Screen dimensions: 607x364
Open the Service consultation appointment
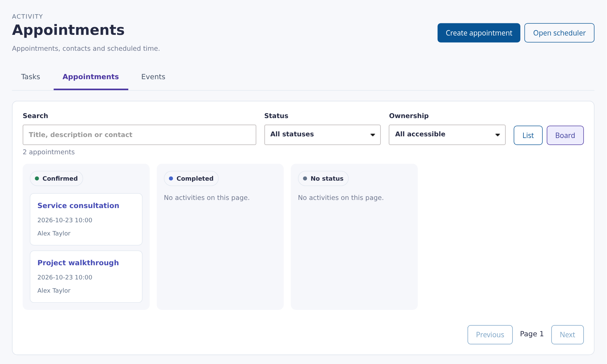pyautogui.click(x=78, y=206)
